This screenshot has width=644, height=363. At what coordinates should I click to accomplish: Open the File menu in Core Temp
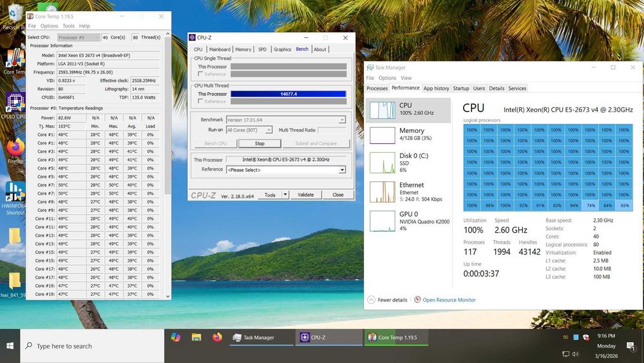(32, 26)
